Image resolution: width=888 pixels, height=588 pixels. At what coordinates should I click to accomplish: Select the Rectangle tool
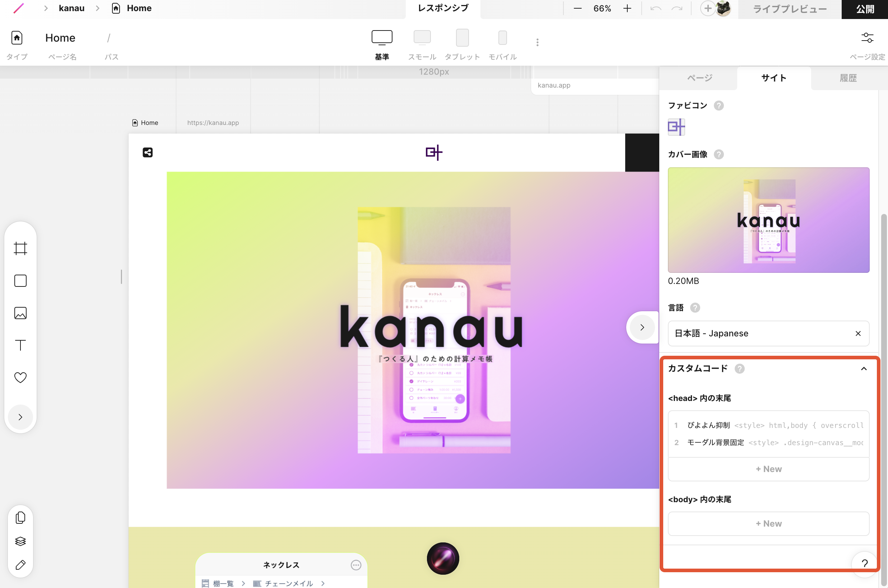pyautogui.click(x=20, y=281)
